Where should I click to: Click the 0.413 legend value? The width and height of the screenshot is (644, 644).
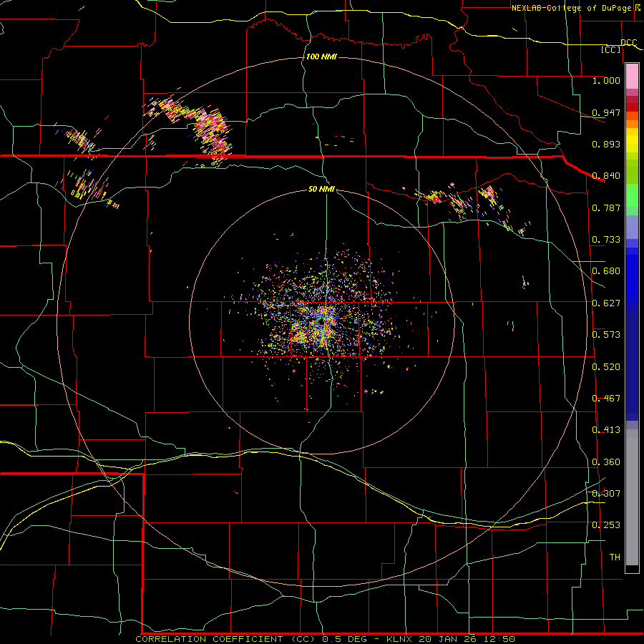coord(606,430)
